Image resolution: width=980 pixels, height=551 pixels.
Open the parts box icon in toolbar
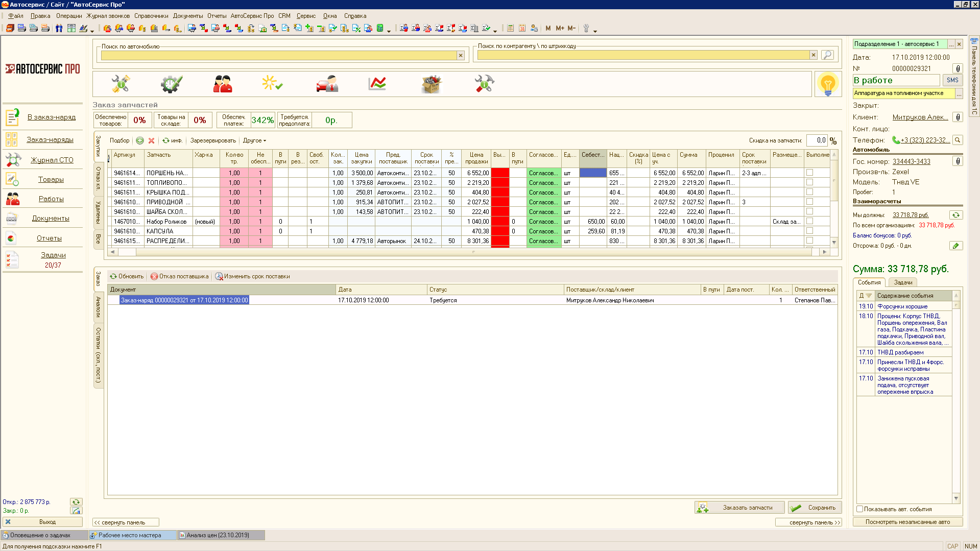pyautogui.click(x=431, y=84)
